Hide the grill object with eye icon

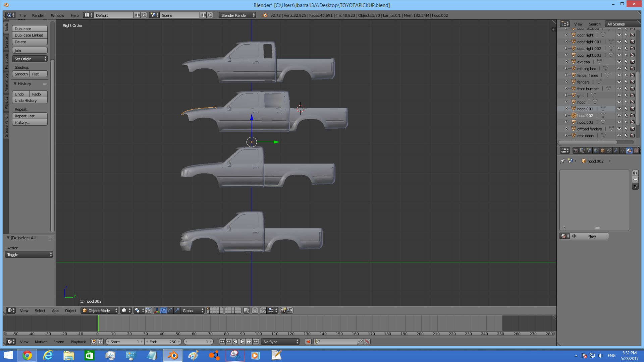coord(619,96)
